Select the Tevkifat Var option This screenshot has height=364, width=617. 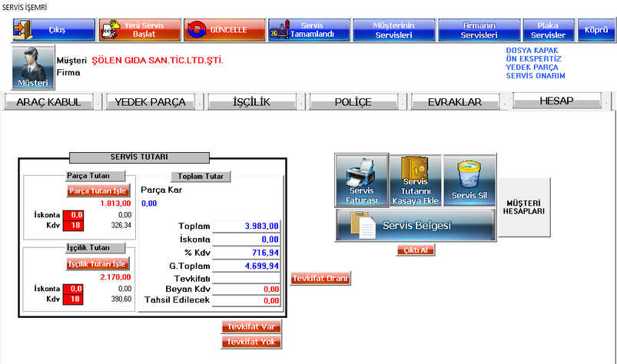tap(251, 326)
